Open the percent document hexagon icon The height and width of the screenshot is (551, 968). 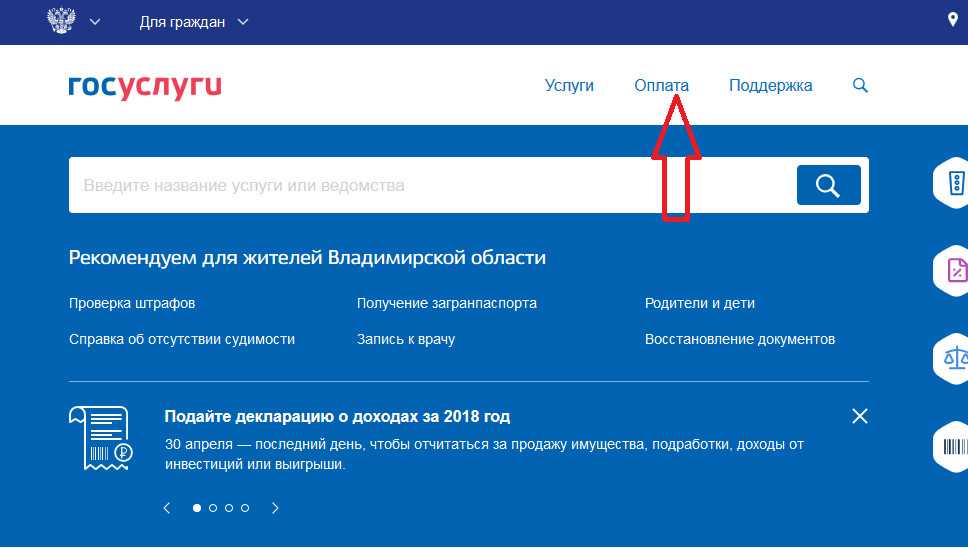(955, 270)
